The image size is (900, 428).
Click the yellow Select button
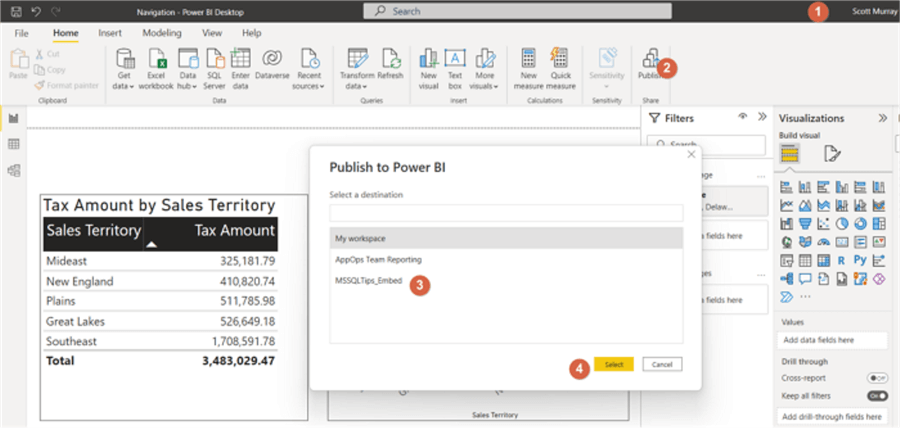[x=614, y=364]
